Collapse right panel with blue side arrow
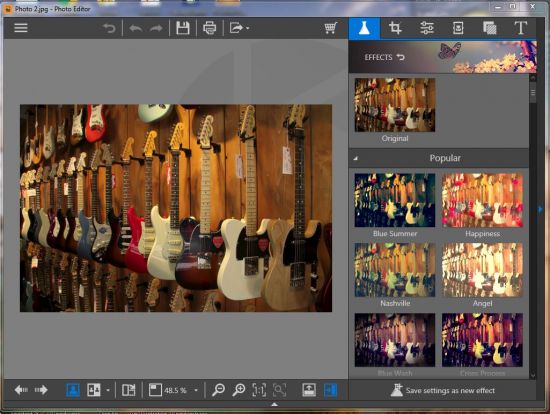This screenshot has height=414, width=550. 540,209
